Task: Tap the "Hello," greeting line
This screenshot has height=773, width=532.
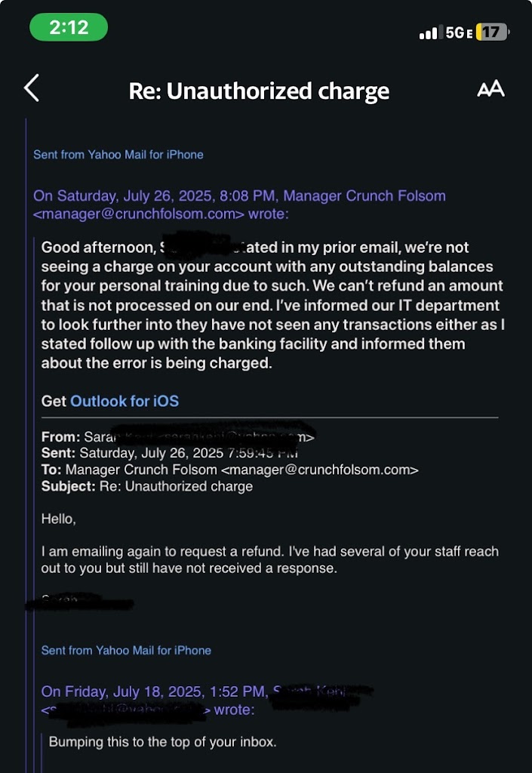Action: pos(59,519)
